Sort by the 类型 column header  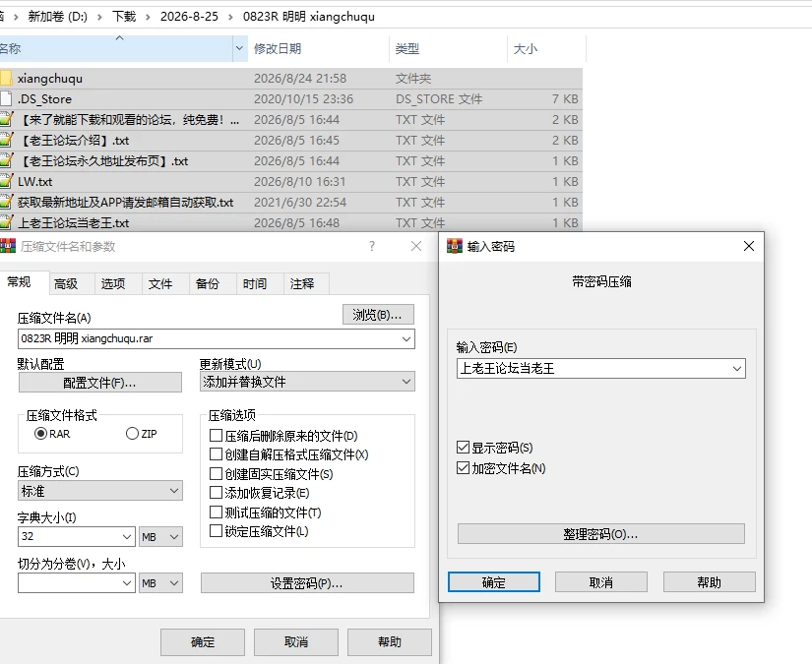pos(448,48)
